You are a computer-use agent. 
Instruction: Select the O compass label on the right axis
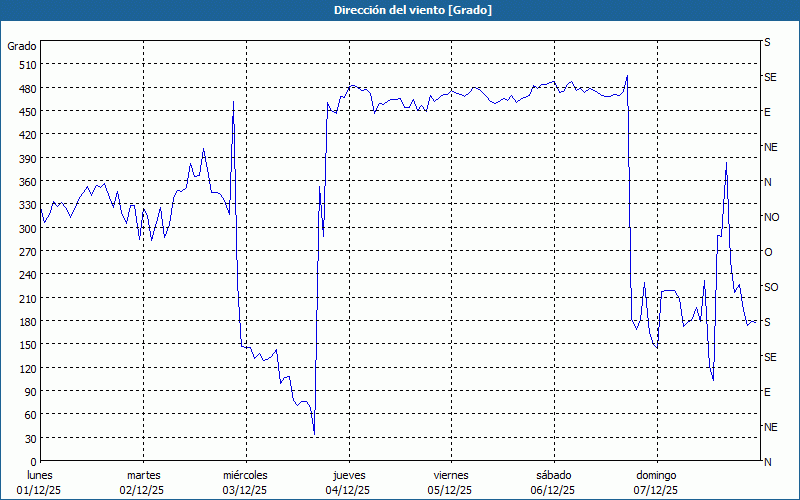768,252
